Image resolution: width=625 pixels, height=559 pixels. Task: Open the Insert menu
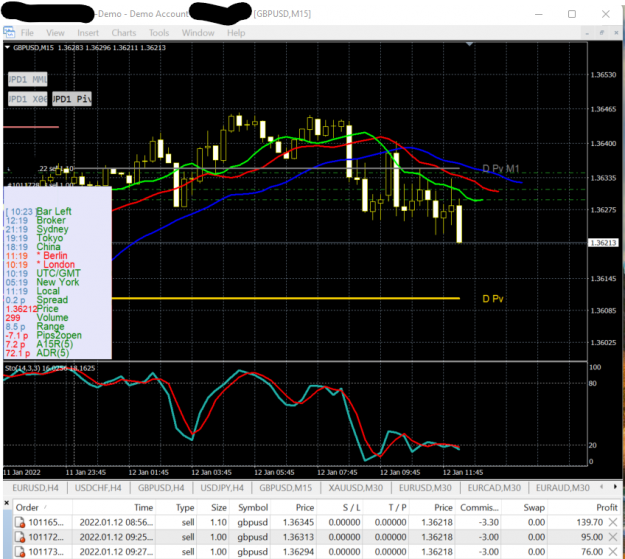(88, 33)
